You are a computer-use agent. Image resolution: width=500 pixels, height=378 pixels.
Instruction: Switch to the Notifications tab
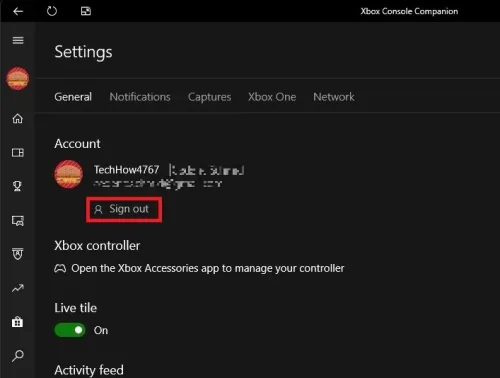(x=140, y=97)
